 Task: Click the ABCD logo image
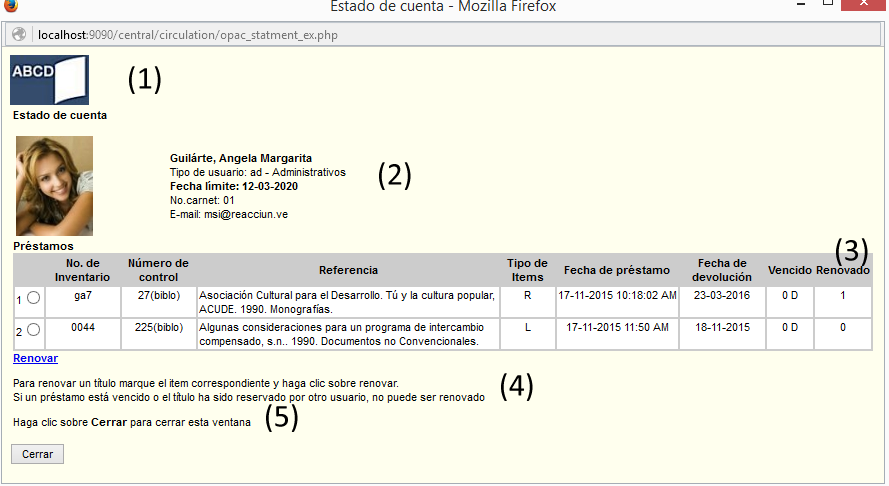tap(49, 80)
